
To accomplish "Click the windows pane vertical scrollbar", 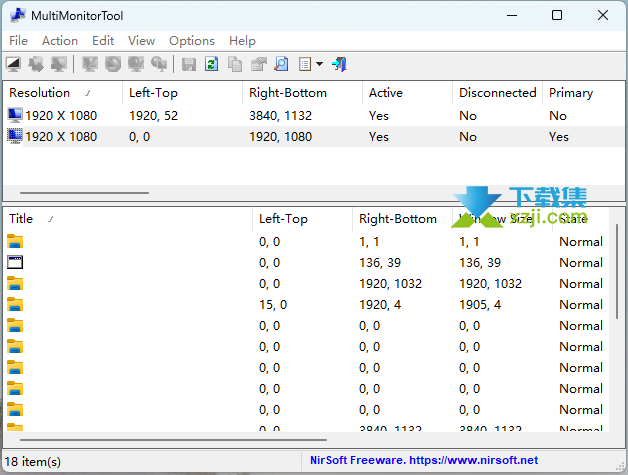I will 616,272.
